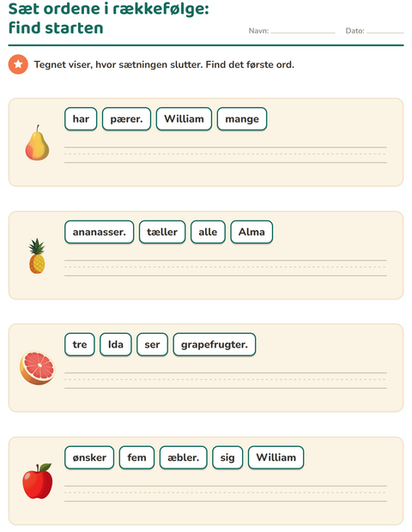Viewport: 412px width, 532px height.
Task: Select the word tile 'ananasser.'
Action: point(99,232)
